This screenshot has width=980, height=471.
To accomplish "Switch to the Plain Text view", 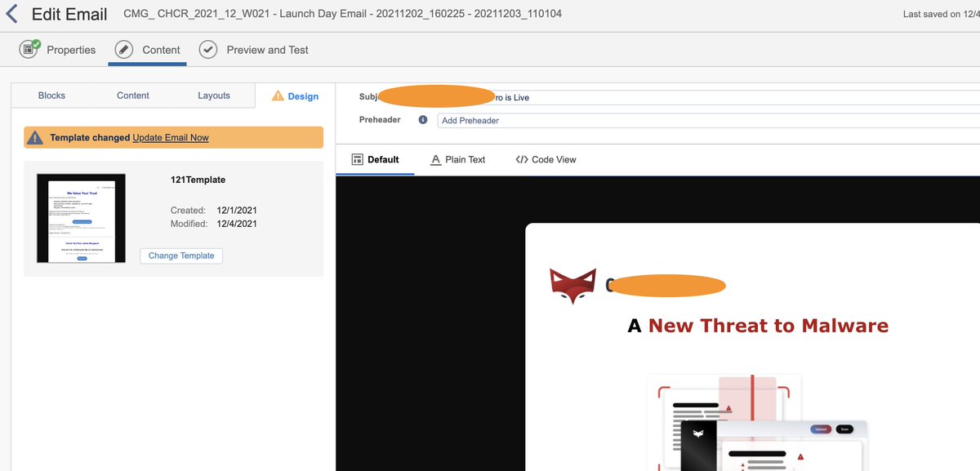I will (457, 159).
